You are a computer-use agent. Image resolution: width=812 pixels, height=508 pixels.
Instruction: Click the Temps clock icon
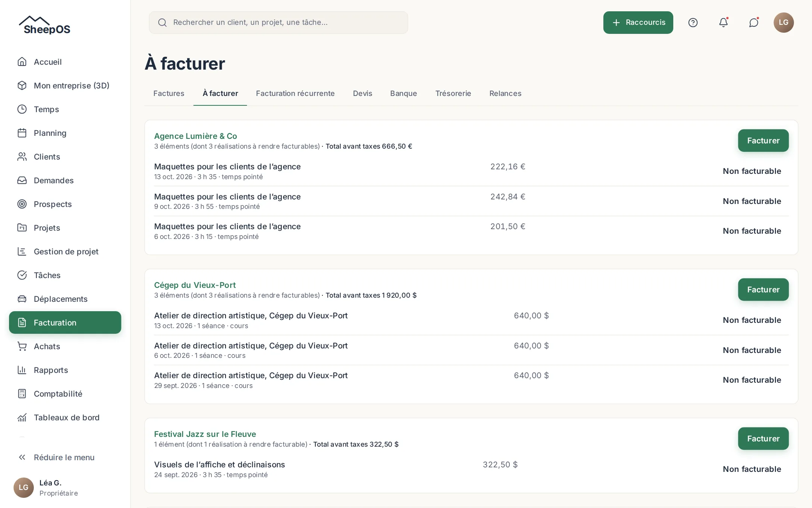click(x=22, y=109)
